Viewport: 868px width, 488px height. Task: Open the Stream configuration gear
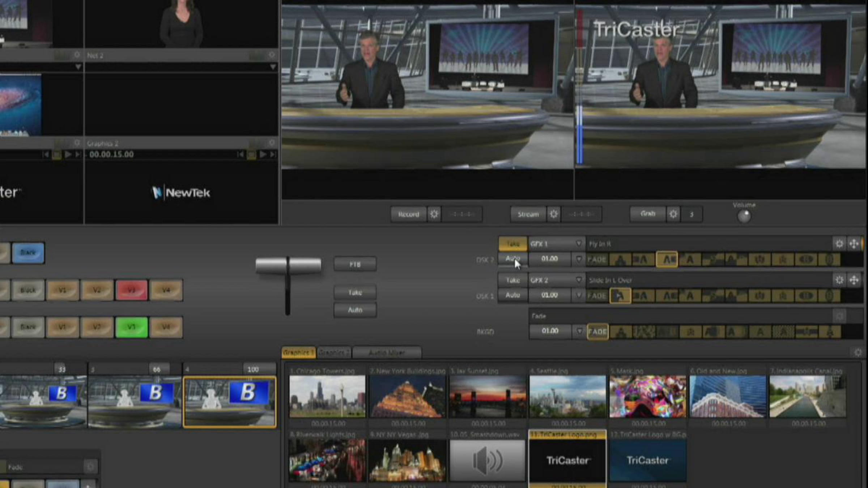[553, 214]
